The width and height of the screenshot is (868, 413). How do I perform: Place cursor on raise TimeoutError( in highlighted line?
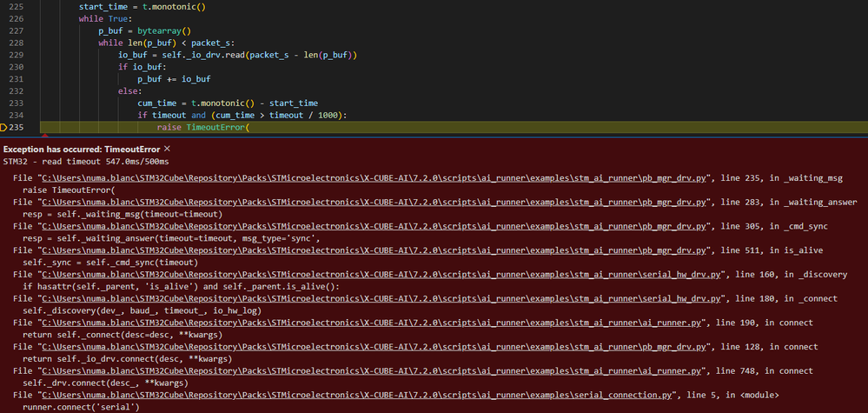(x=203, y=127)
